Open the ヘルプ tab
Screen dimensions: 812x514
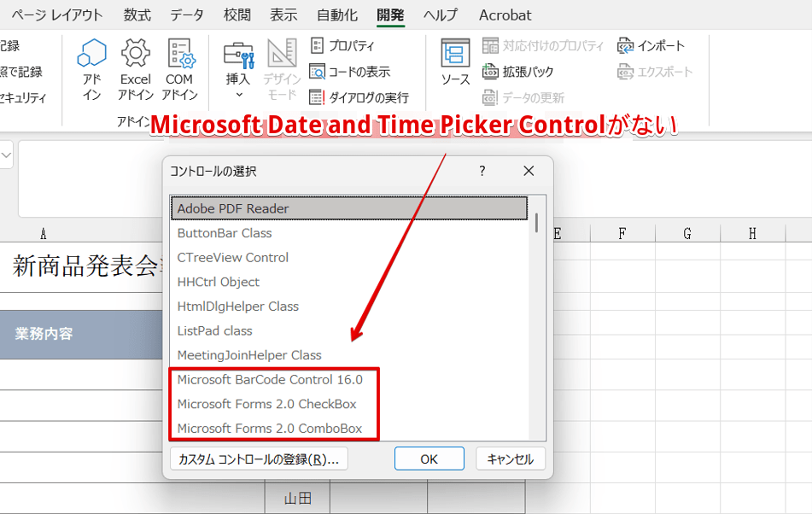(441, 15)
